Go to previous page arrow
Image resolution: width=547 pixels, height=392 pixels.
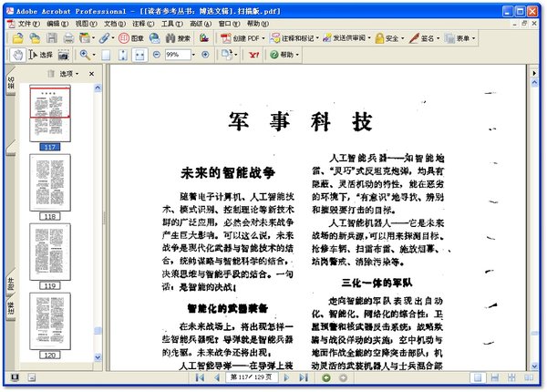pos(217,377)
